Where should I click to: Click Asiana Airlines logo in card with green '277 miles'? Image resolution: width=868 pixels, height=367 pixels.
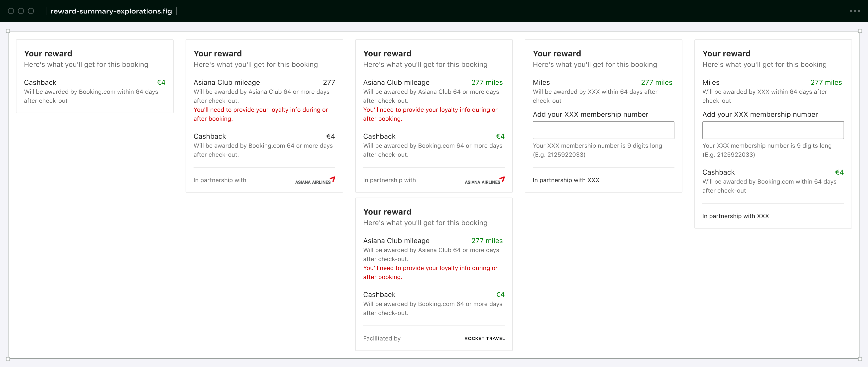coord(485,181)
